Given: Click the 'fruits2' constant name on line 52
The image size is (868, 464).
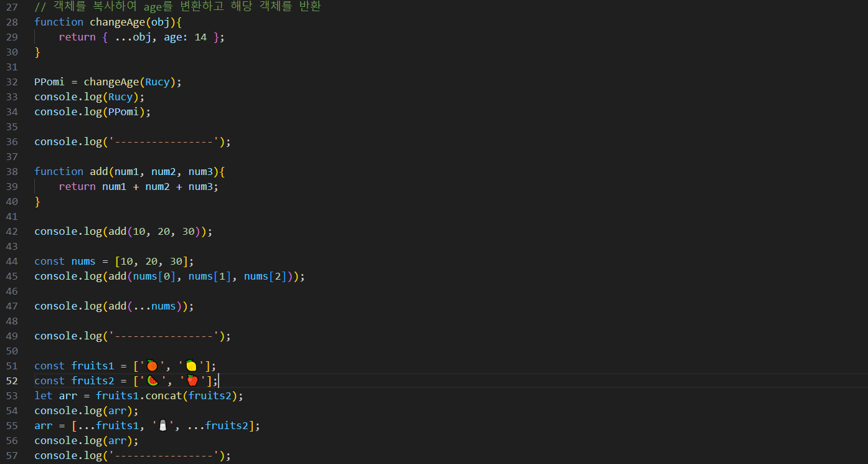Looking at the screenshot, I should point(93,381).
